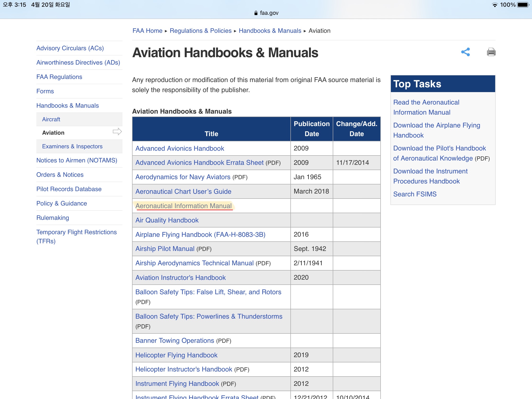Go to FAA Home breadcrumb
Image resolution: width=532 pixels, height=399 pixels.
pyautogui.click(x=147, y=31)
